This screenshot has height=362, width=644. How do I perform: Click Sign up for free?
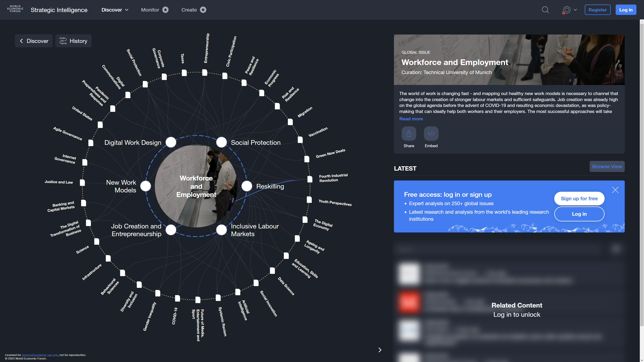579,198
